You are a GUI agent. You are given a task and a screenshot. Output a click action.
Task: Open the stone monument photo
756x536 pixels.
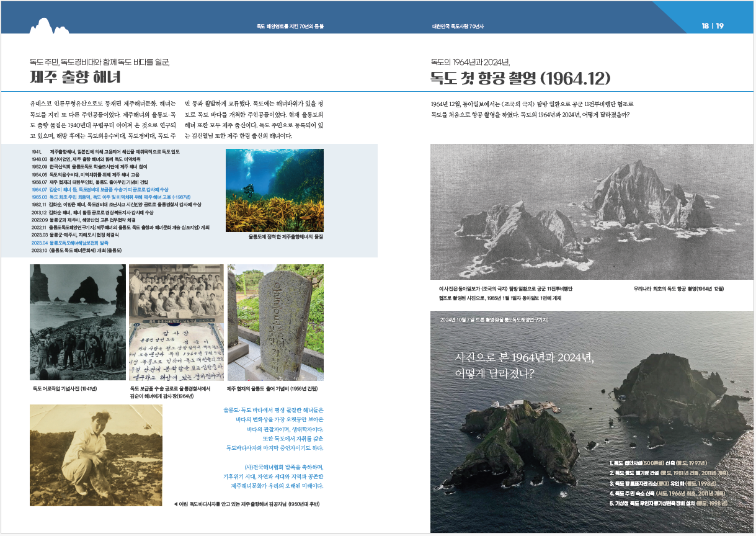(x=275, y=323)
